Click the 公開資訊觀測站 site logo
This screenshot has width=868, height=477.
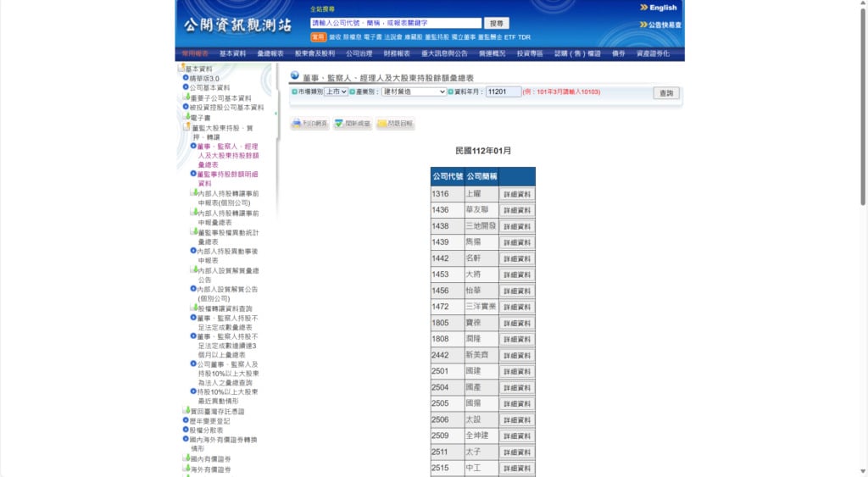click(237, 25)
